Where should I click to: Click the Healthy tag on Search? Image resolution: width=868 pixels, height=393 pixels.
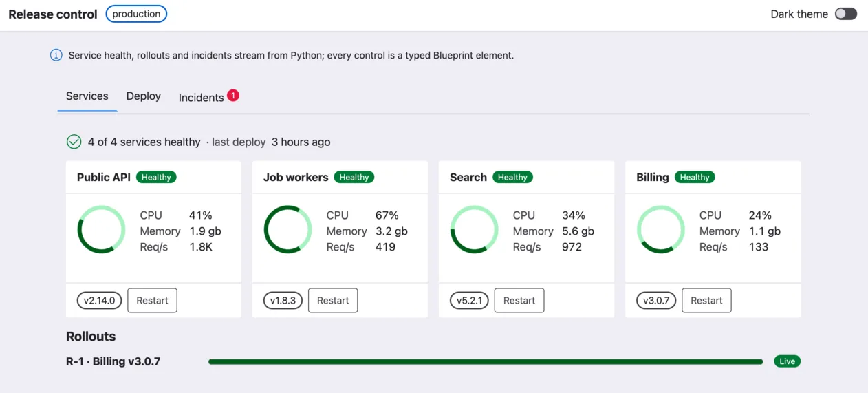512,177
